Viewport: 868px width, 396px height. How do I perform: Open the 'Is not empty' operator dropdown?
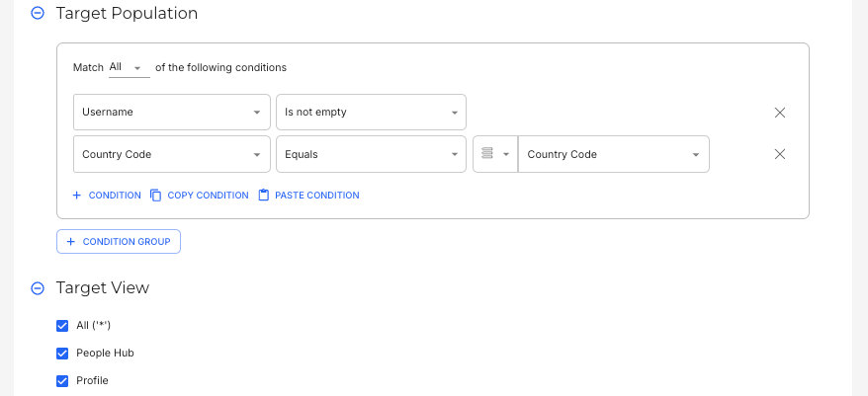370,113
